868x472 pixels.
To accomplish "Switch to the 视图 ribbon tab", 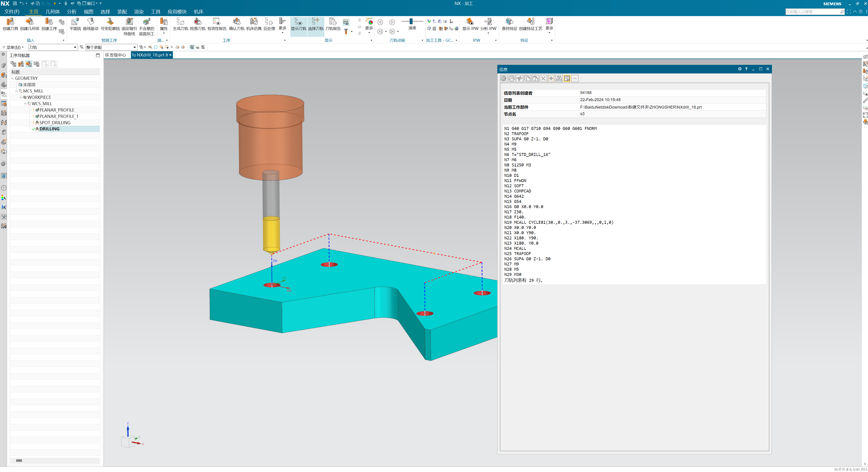I will tap(89, 12).
